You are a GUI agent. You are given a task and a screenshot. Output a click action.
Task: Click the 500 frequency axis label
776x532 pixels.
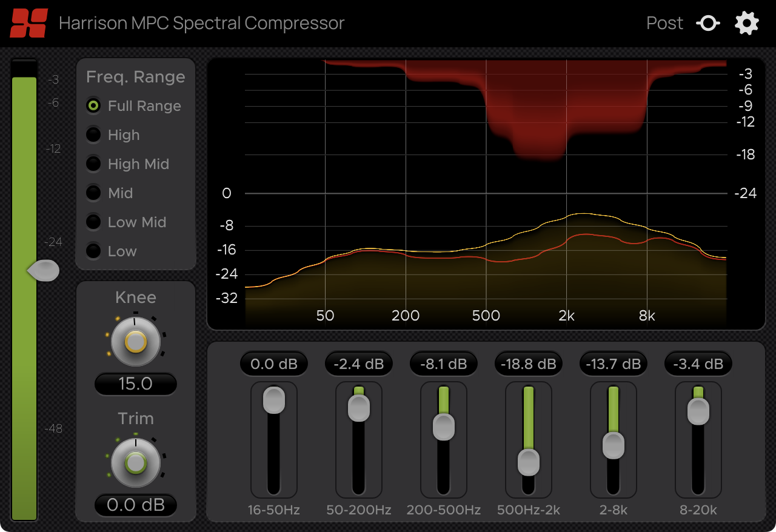click(486, 316)
